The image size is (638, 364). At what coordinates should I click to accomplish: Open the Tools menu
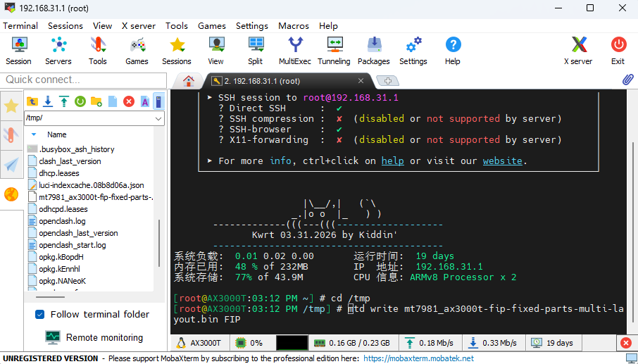pos(177,26)
